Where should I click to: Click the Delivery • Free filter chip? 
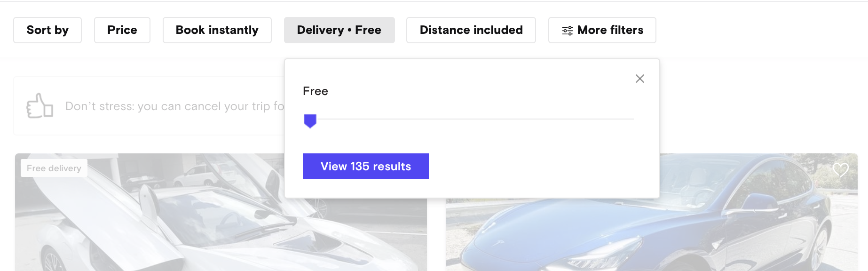[339, 30]
